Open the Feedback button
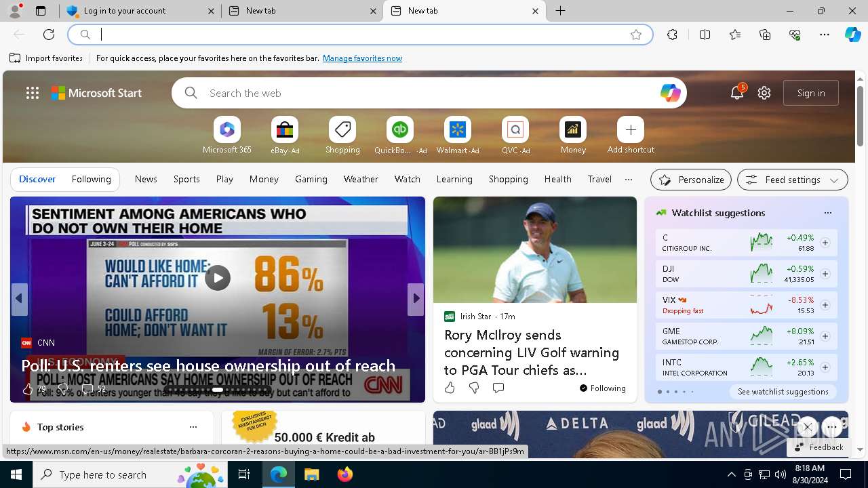Viewport: 868px width, 488px height. click(818, 447)
